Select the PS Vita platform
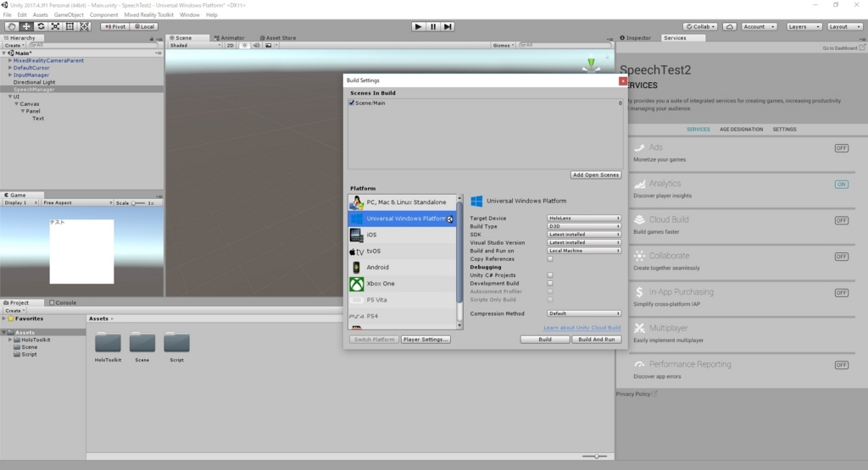Image resolution: width=868 pixels, height=470 pixels. tap(402, 300)
